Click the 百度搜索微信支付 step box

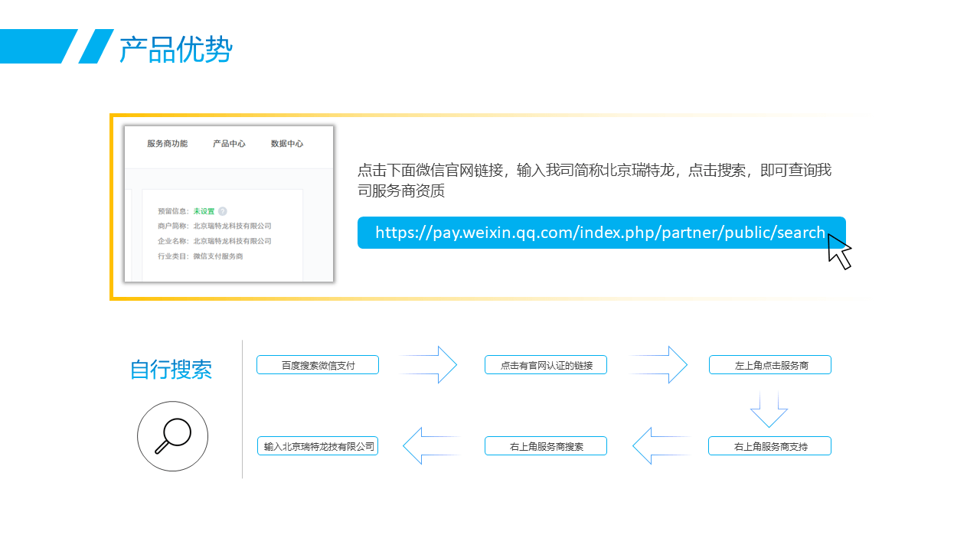[x=318, y=365]
